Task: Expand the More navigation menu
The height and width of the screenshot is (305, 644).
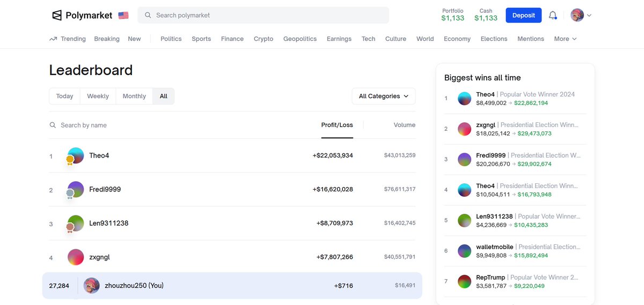Action: click(565, 39)
